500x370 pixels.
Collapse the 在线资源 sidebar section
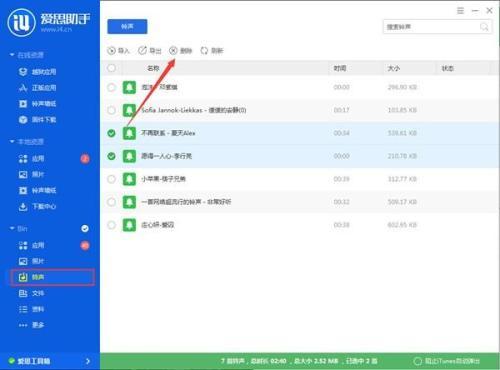12,55
